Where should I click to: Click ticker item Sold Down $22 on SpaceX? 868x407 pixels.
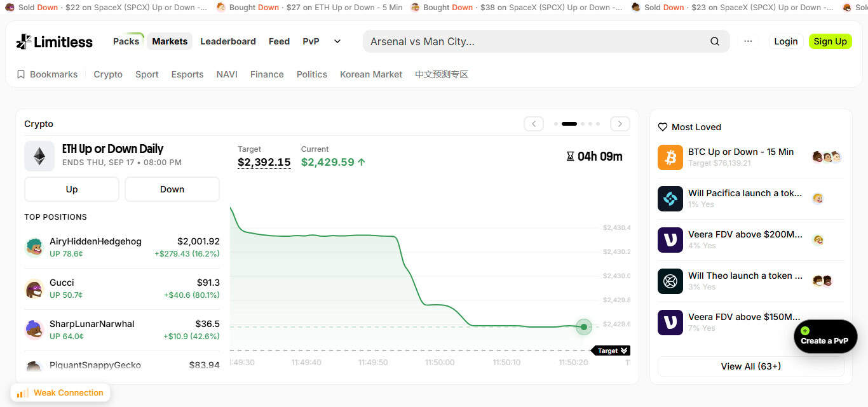107,8
